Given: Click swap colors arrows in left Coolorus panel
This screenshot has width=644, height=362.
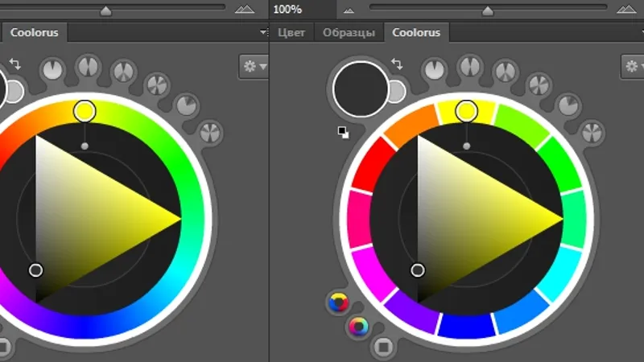Looking at the screenshot, I should (15, 64).
